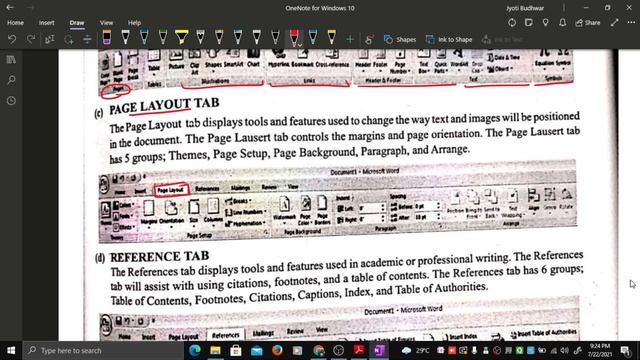This screenshot has height=360, width=640.
Task: Click the Page Layout ribbon picture on page
Action: tap(338, 201)
